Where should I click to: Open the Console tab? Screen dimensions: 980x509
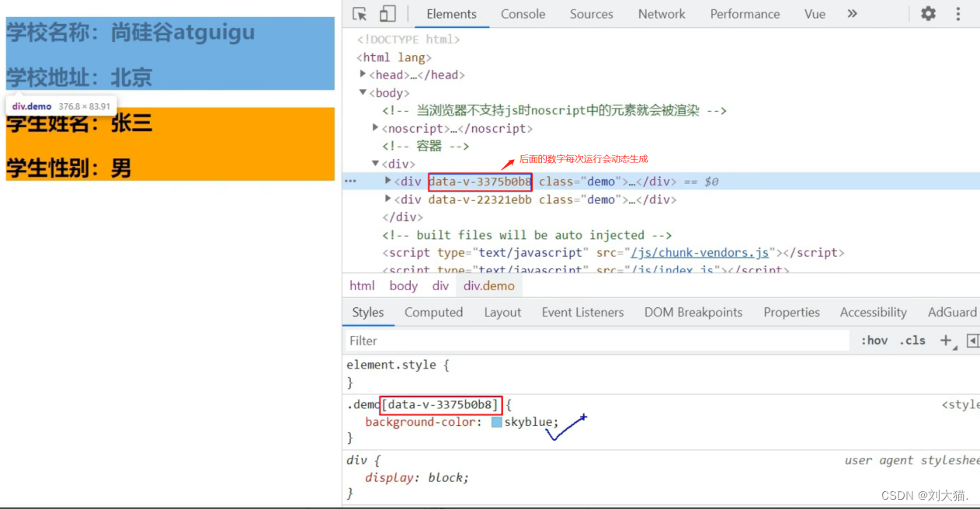point(523,14)
